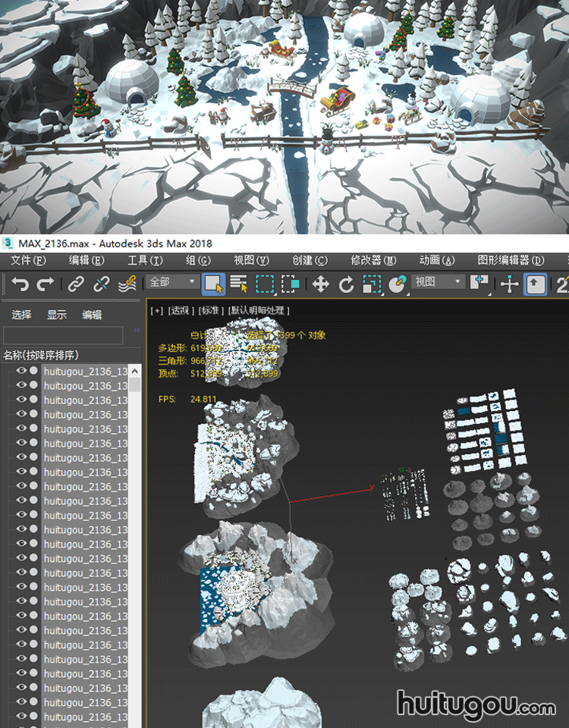Screen dimensions: 569x728
Task: Choose the Select and Place tool
Action: [x=398, y=284]
